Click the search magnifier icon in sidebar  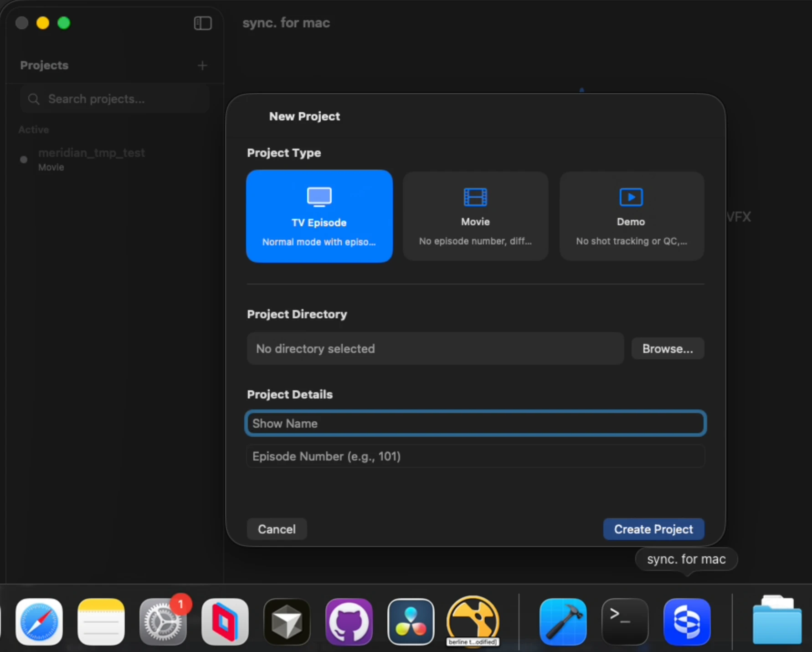34,99
